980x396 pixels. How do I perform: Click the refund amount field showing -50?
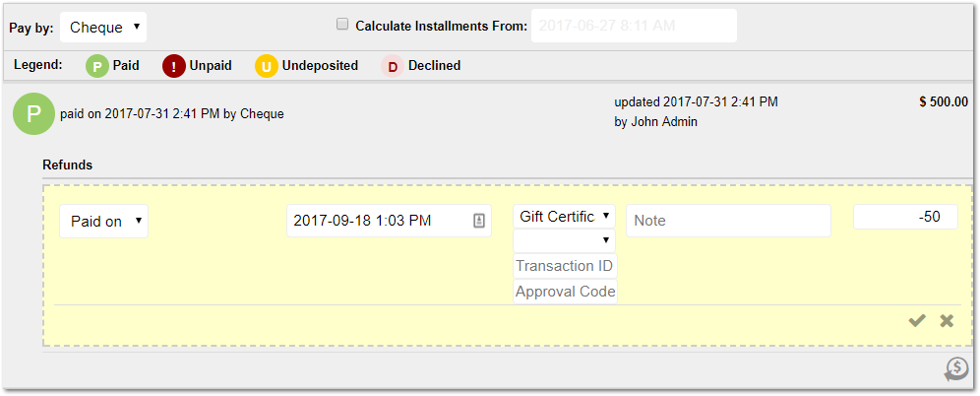[904, 217]
